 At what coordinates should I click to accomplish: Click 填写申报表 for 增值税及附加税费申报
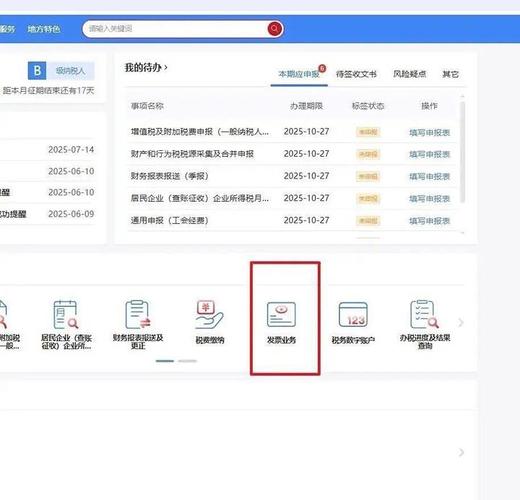430,133
